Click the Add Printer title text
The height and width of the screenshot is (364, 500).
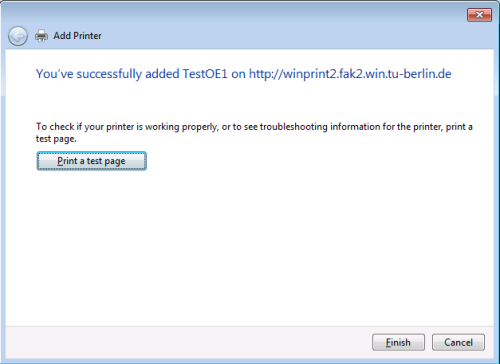(77, 36)
